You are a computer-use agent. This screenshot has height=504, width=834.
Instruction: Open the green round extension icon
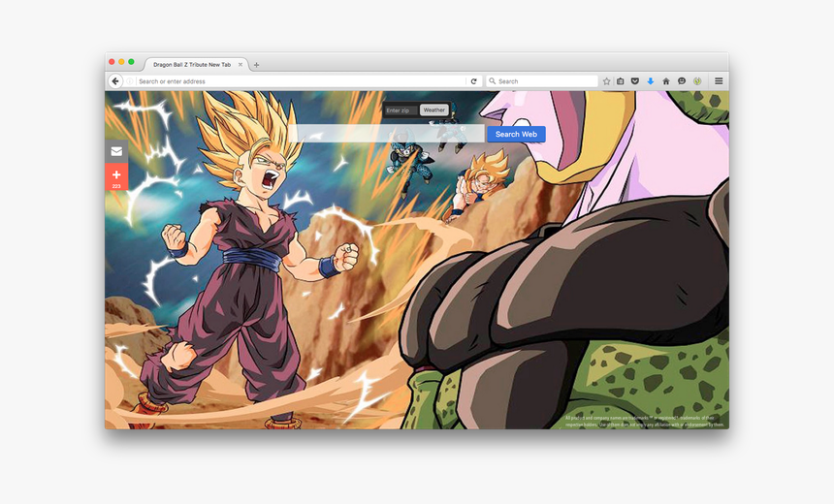[x=697, y=81]
